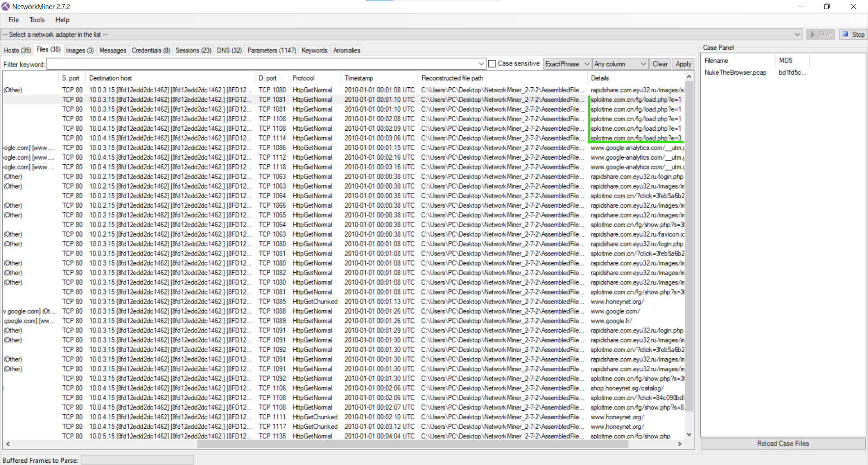This screenshot has width=868, height=465.
Task: Select the rapidshare.com.eyu32.ru/favicon.ic row
Action: 343,234
